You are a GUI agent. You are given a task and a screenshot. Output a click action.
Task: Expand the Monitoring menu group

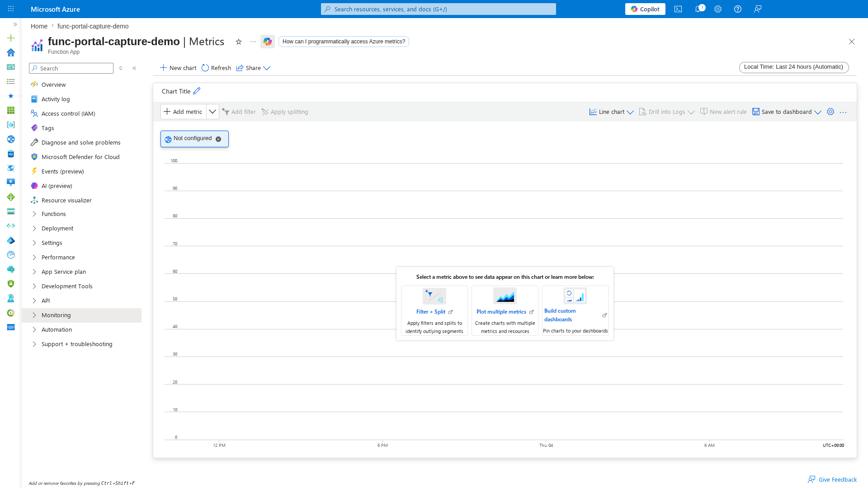click(81, 315)
